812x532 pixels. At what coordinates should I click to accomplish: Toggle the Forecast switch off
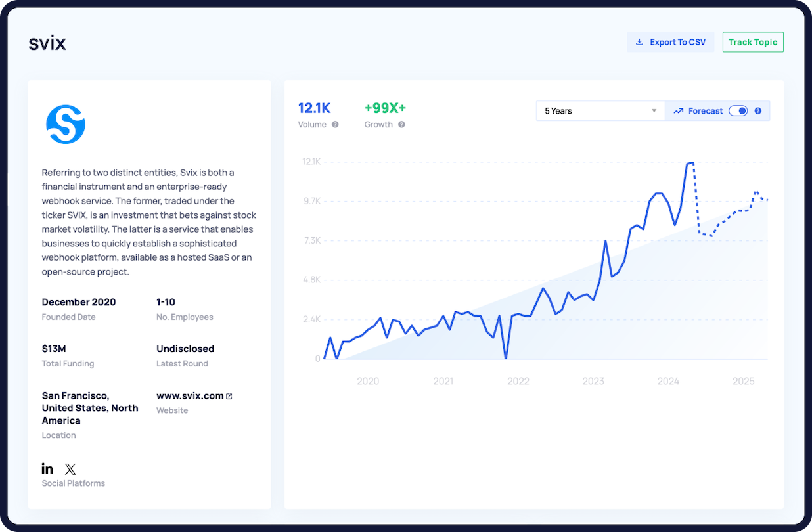point(738,111)
